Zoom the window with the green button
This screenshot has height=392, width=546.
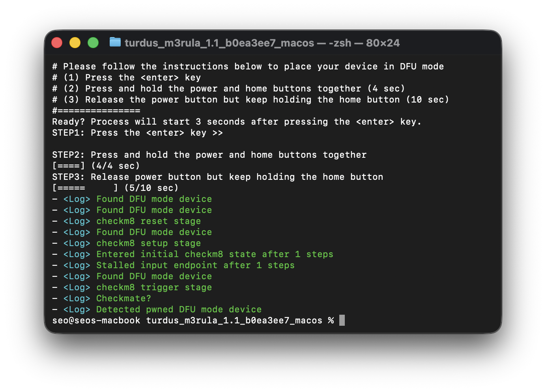[93, 43]
